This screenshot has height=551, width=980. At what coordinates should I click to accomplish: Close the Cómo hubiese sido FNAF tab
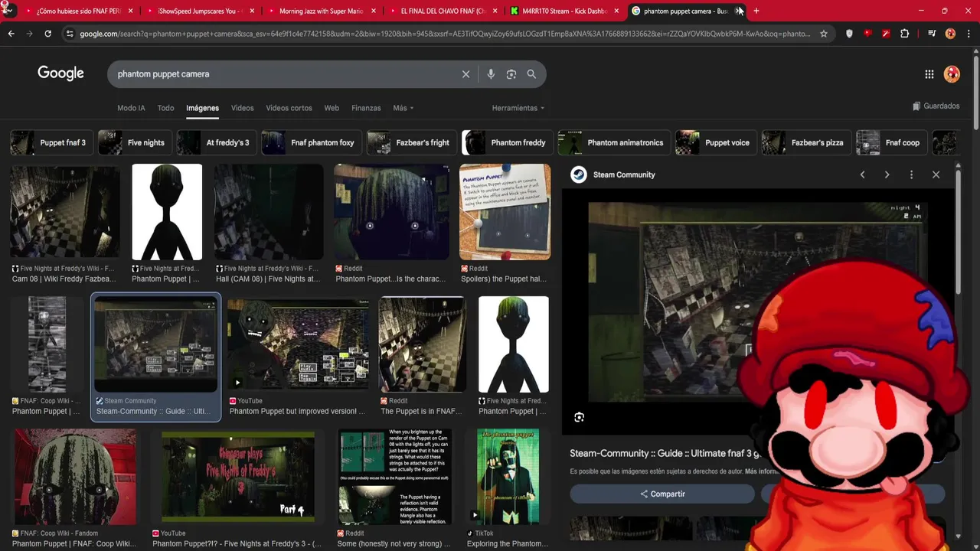(x=130, y=11)
